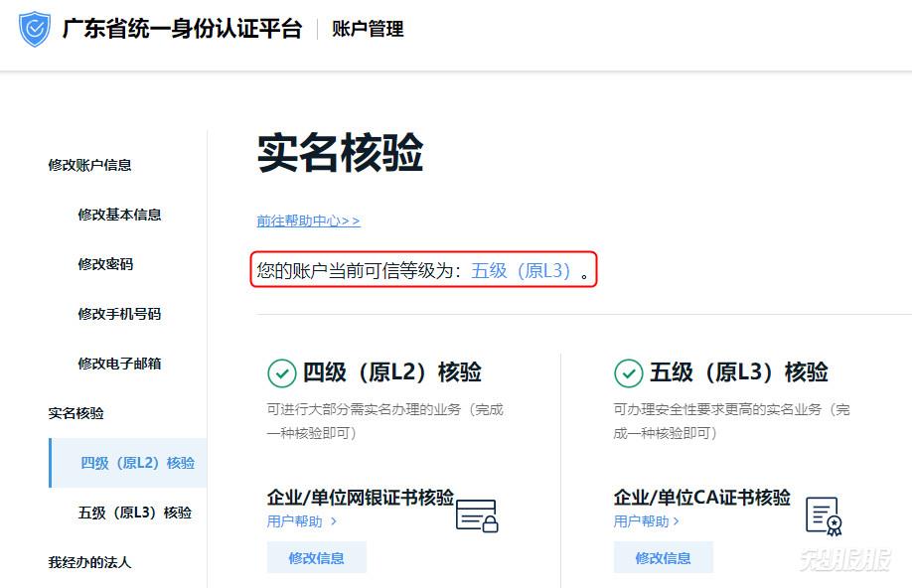Click the blue shield logo icon
The height and width of the screenshot is (588, 912).
[35, 30]
